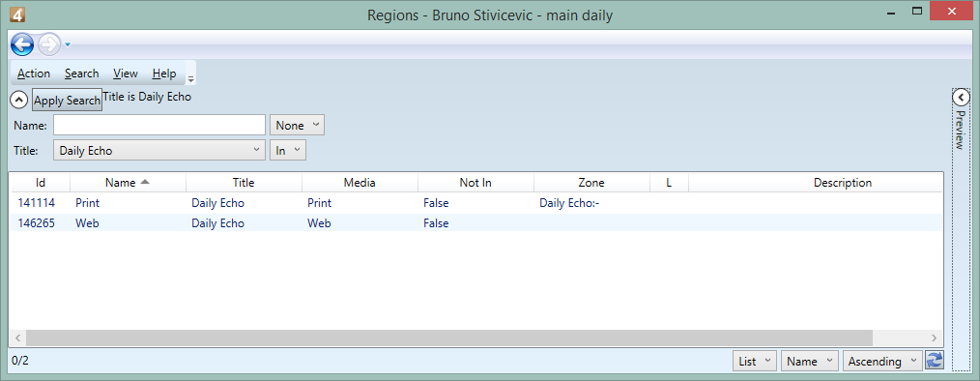Viewport: 980px width, 381px height.
Task: Click the blue Back navigation arrow
Action: 22,44
